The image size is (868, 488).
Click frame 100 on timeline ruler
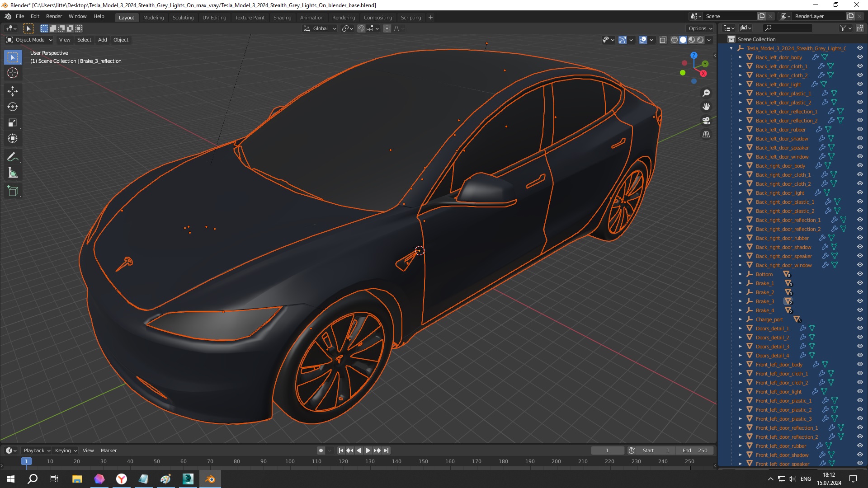click(290, 461)
